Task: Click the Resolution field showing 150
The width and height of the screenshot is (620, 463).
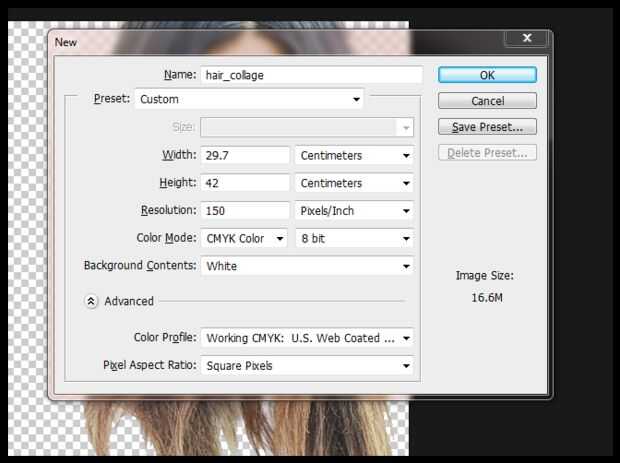Action: [x=245, y=210]
